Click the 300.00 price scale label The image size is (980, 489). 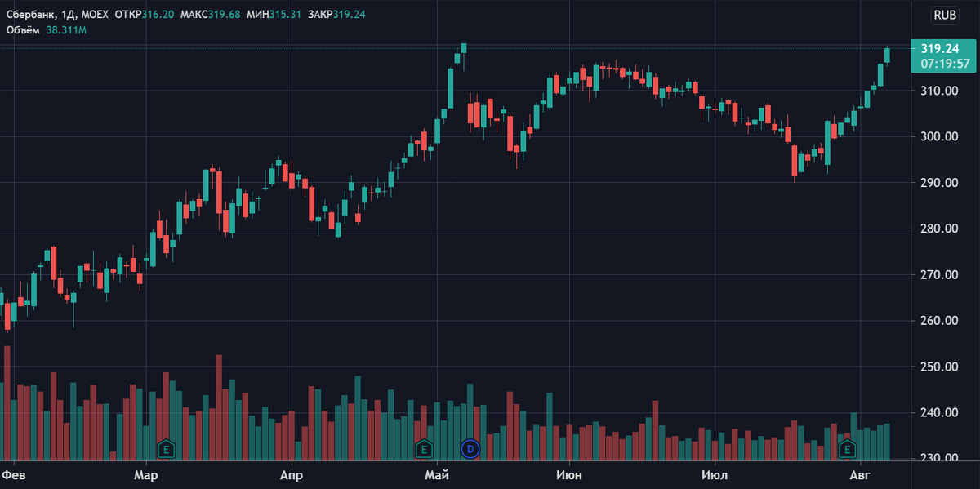coord(940,136)
